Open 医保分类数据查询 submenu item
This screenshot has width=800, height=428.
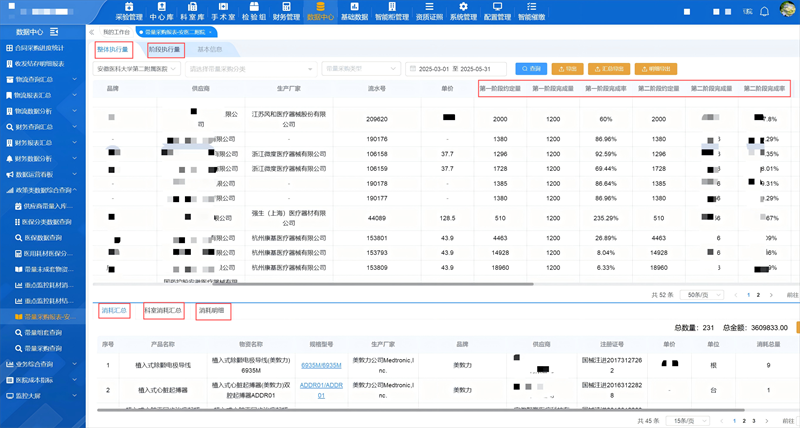point(44,222)
